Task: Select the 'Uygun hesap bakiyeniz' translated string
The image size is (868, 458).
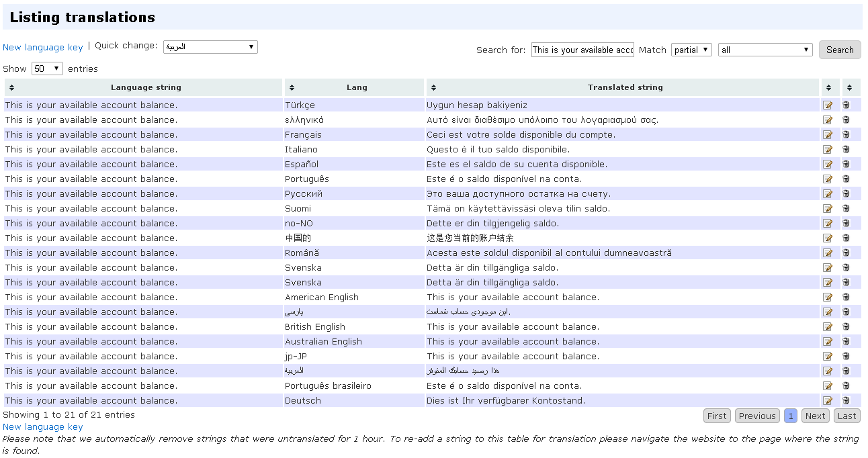Action: tap(477, 105)
